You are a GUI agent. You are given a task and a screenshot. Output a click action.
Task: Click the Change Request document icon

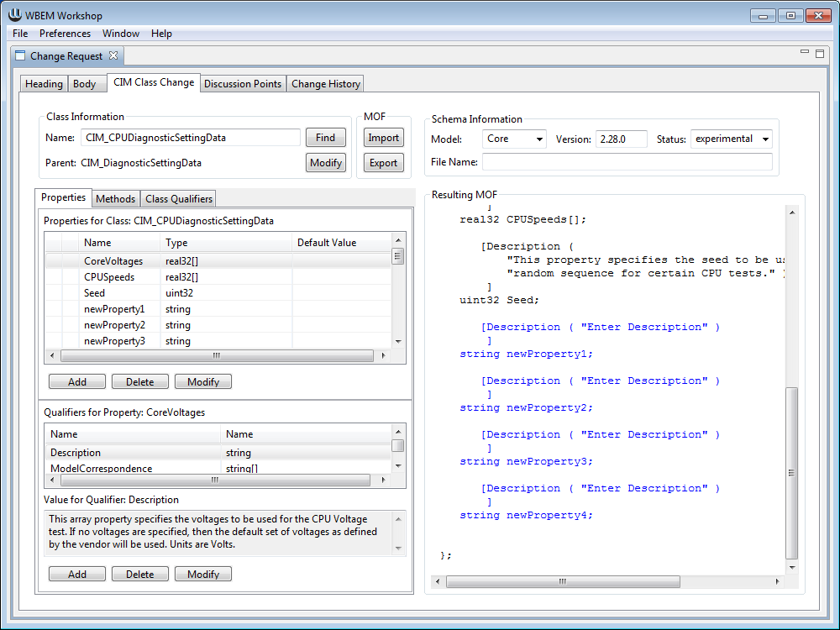20,55
